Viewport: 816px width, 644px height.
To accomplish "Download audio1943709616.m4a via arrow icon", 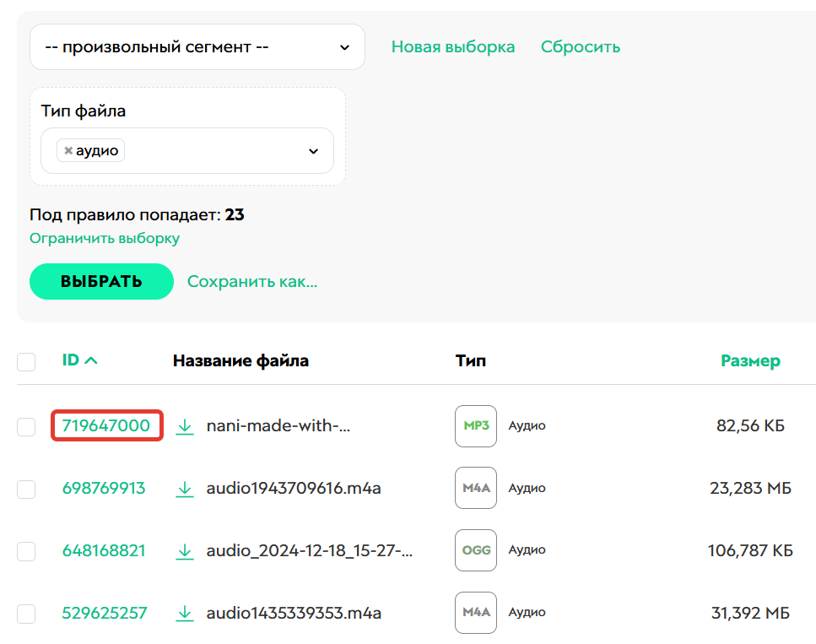I will click(184, 489).
